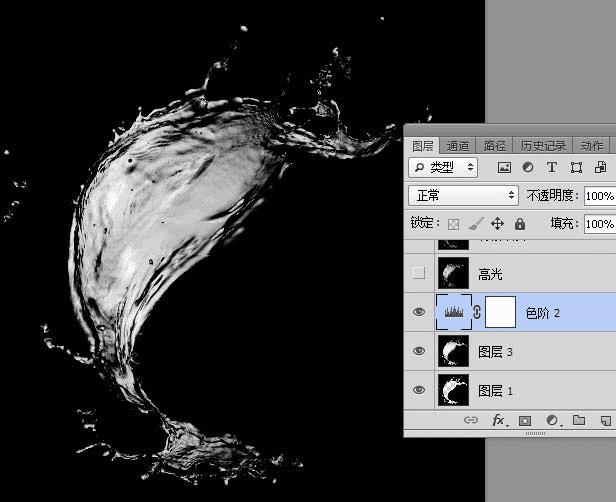This screenshot has height=502, width=616.
Task: Click the 高光 layer thumbnail
Action: coord(453,273)
